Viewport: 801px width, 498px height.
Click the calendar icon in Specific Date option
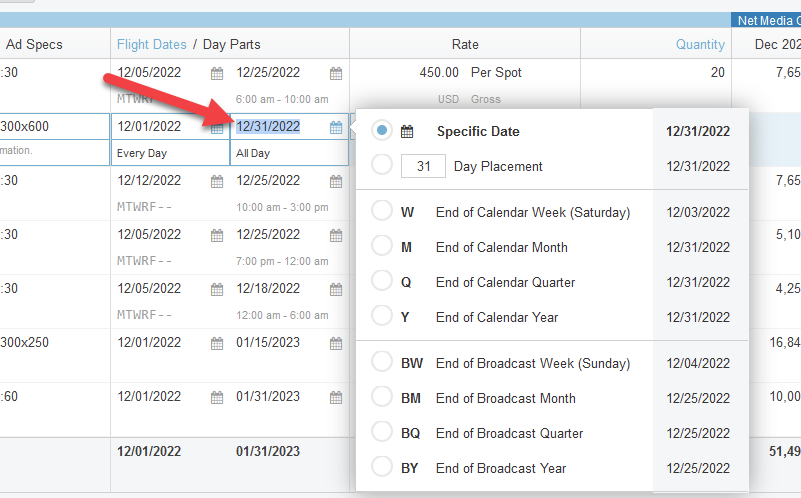pos(407,132)
